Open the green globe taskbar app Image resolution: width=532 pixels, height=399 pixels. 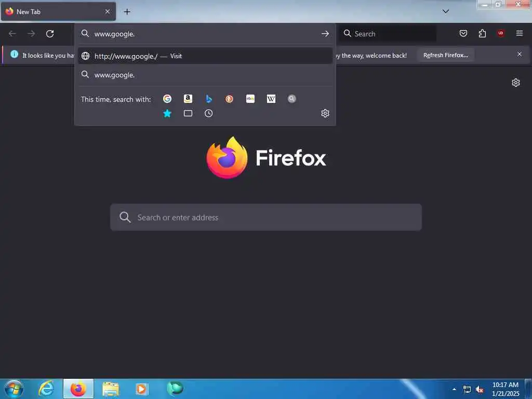click(x=175, y=389)
